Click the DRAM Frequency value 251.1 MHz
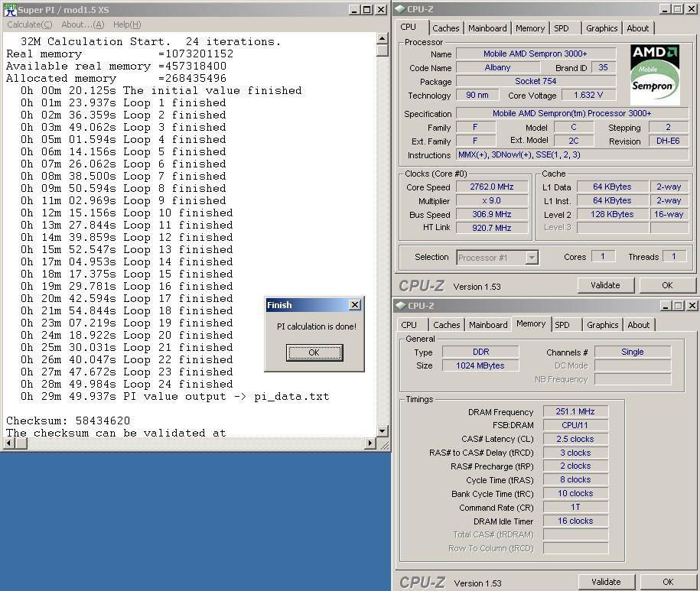This screenshot has width=700, height=591. click(575, 411)
